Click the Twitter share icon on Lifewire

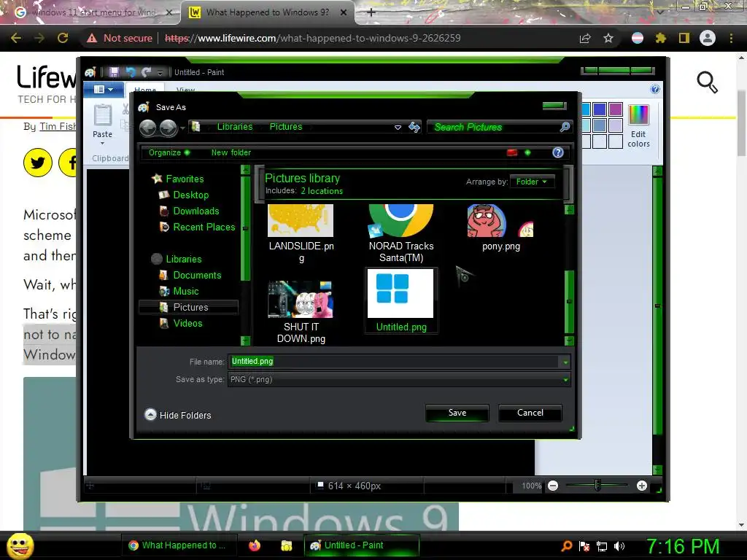tap(38, 163)
